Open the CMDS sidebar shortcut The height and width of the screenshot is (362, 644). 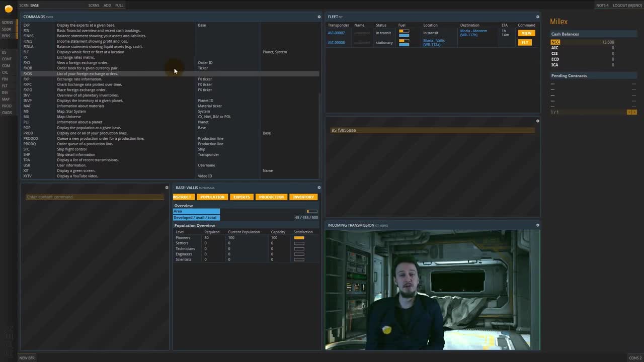pyautogui.click(x=7, y=113)
